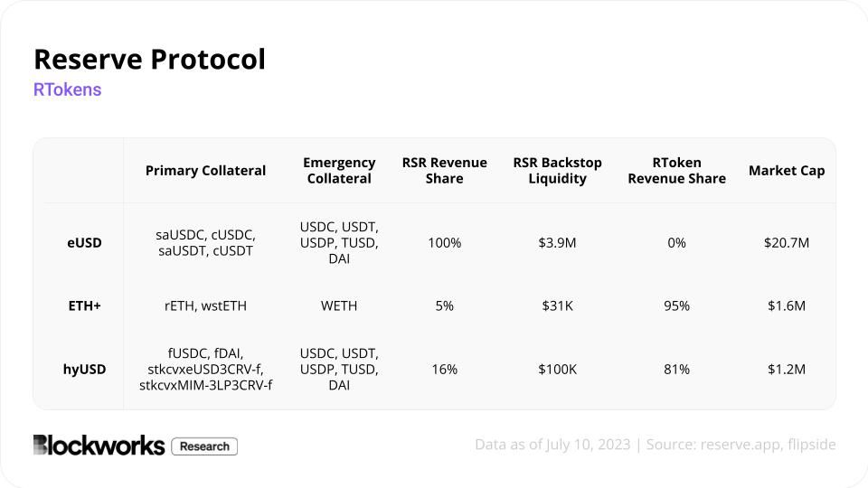Click the $3.9M backstop liquidity cell
This screenshot has height=488, width=868.
coord(557,243)
